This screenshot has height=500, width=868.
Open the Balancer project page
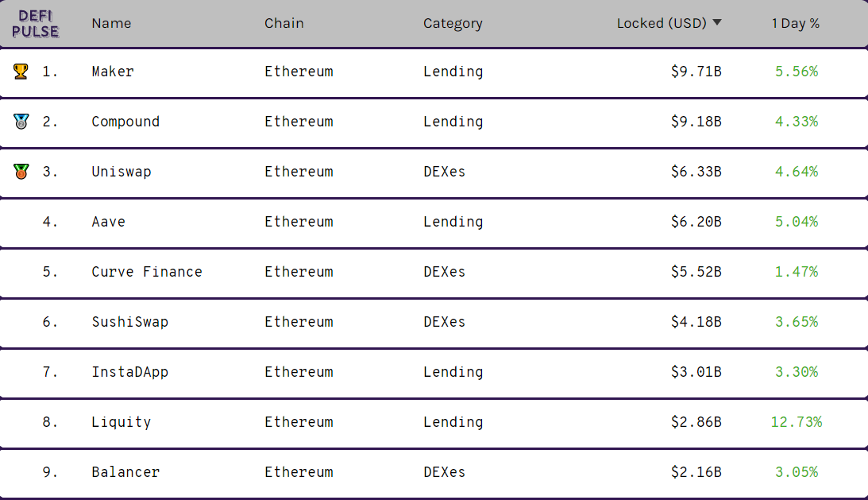coord(125,472)
